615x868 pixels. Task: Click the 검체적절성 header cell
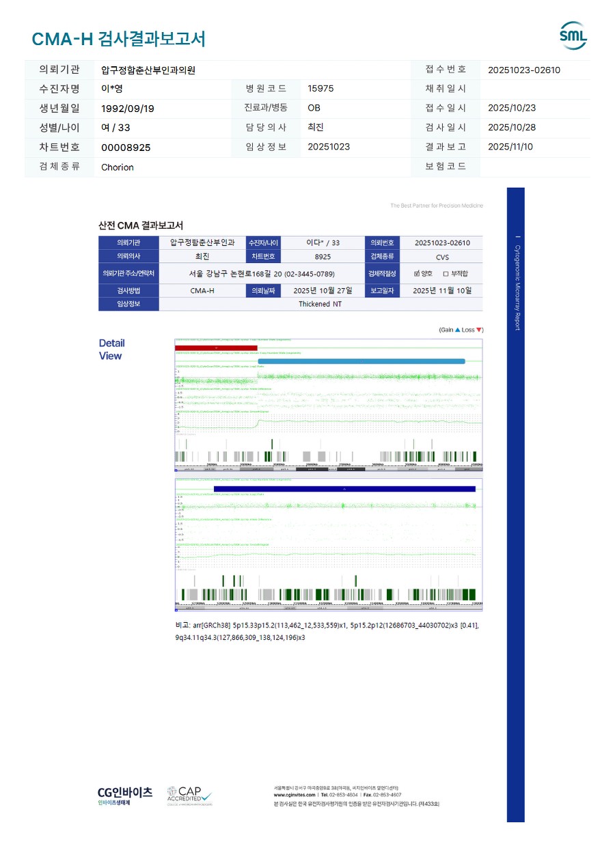(x=381, y=273)
